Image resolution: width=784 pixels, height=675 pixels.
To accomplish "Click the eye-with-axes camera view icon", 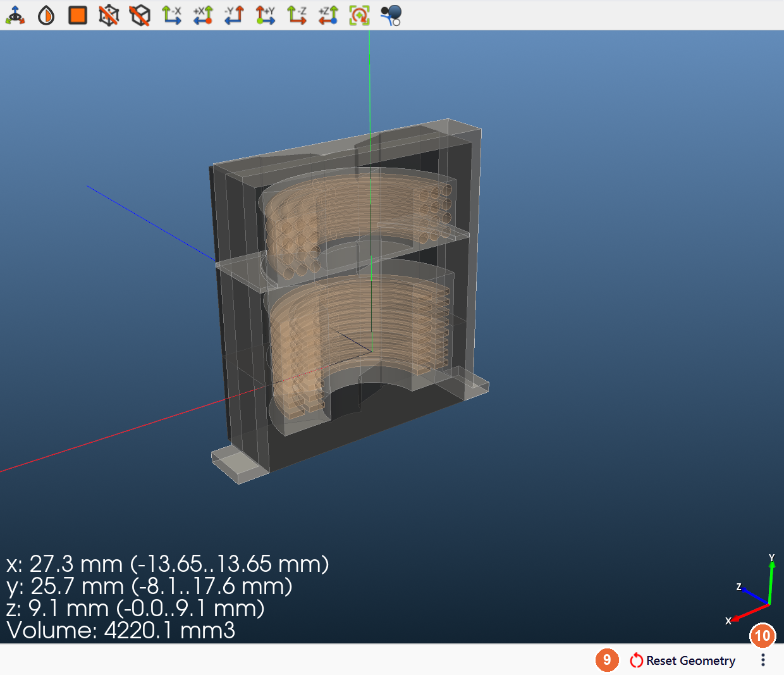I will [15, 15].
